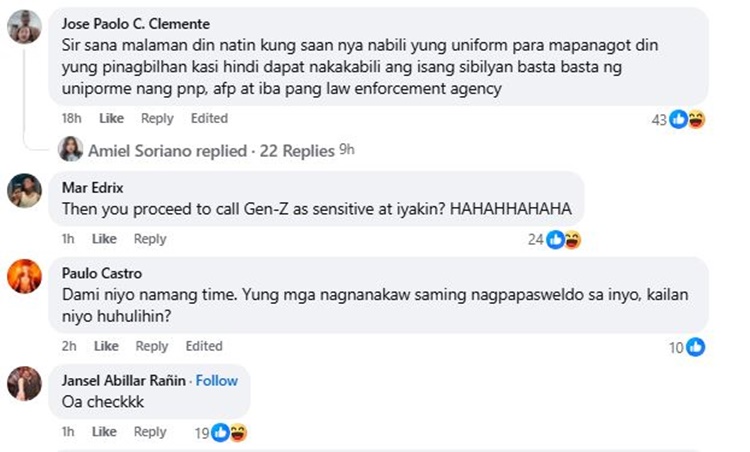The image size is (750, 452).
Task: Click Amiel Soriano's small reply avatar
Action: click(70, 150)
